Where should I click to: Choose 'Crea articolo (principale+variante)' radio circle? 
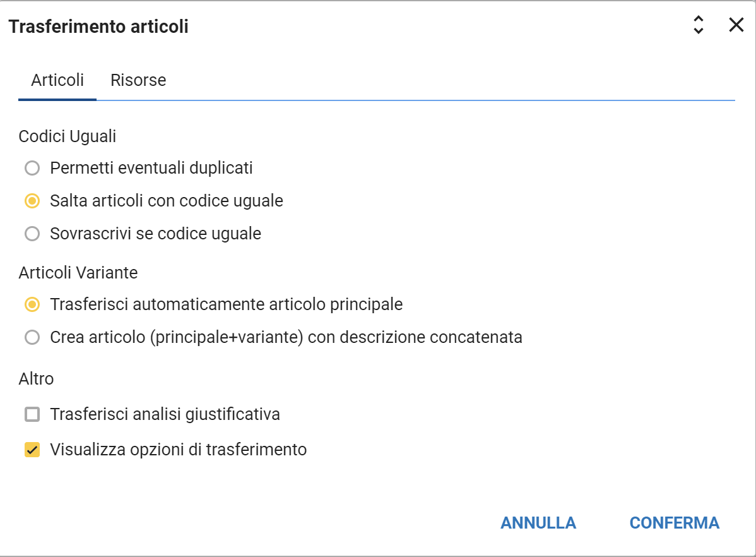[32, 338]
